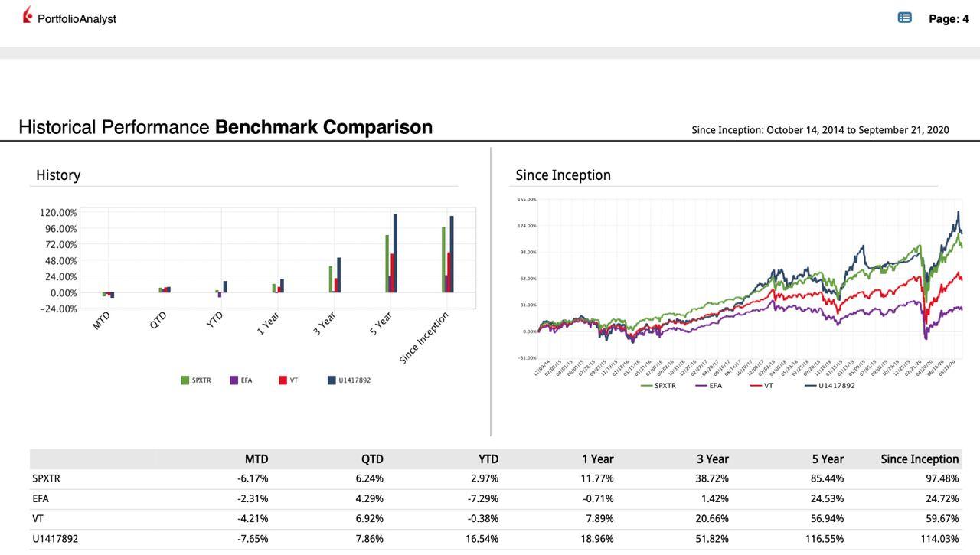Click SPXTR line legend in Since Inception chart

(x=658, y=386)
